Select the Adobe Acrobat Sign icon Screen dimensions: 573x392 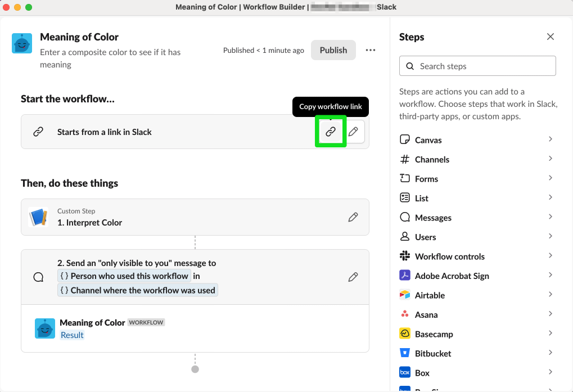pos(405,276)
